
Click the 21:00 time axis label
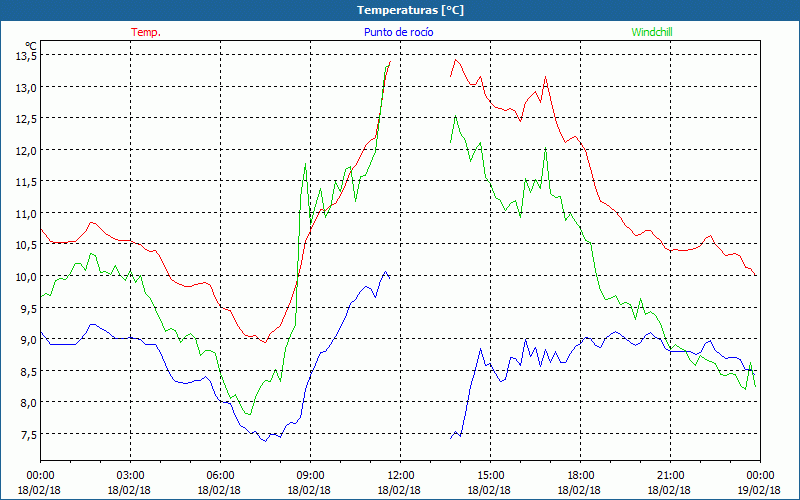(x=669, y=476)
